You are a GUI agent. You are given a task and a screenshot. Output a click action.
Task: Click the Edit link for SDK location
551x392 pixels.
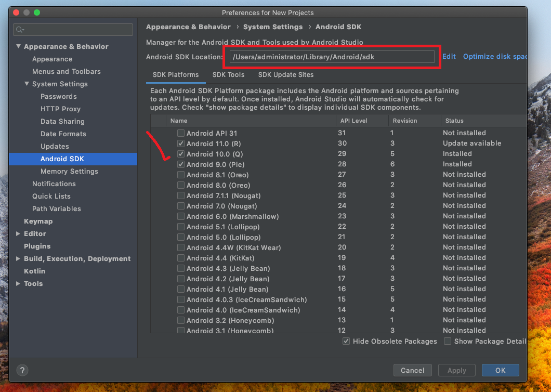449,56
